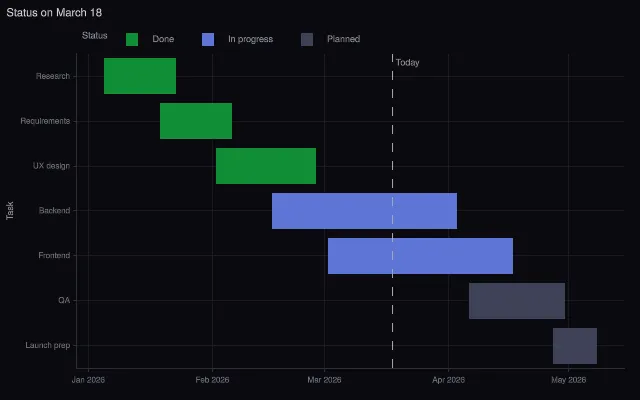This screenshot has width=640, height=400.
Task: Click the 'May 2026' date tick label
Action: click(x=569, y=380)
